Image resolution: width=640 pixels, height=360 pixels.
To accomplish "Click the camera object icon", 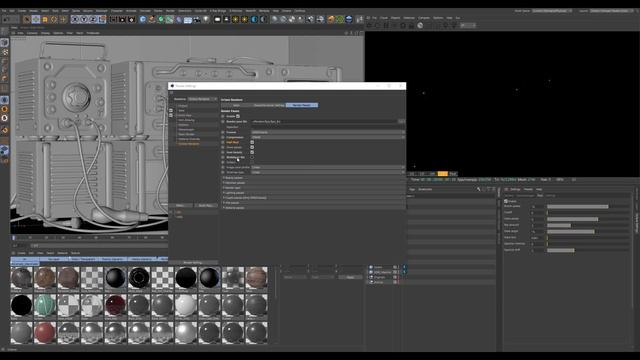I will [197, 19].
